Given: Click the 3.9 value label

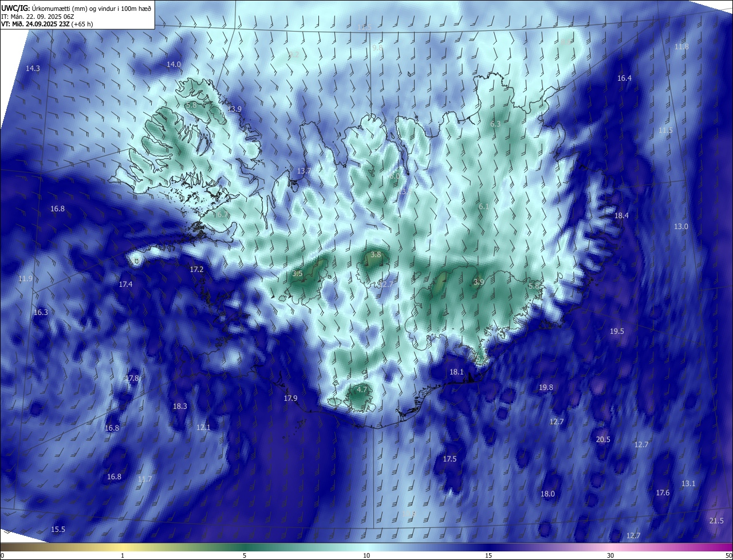Looking at the screenshot, I should 479,282.
